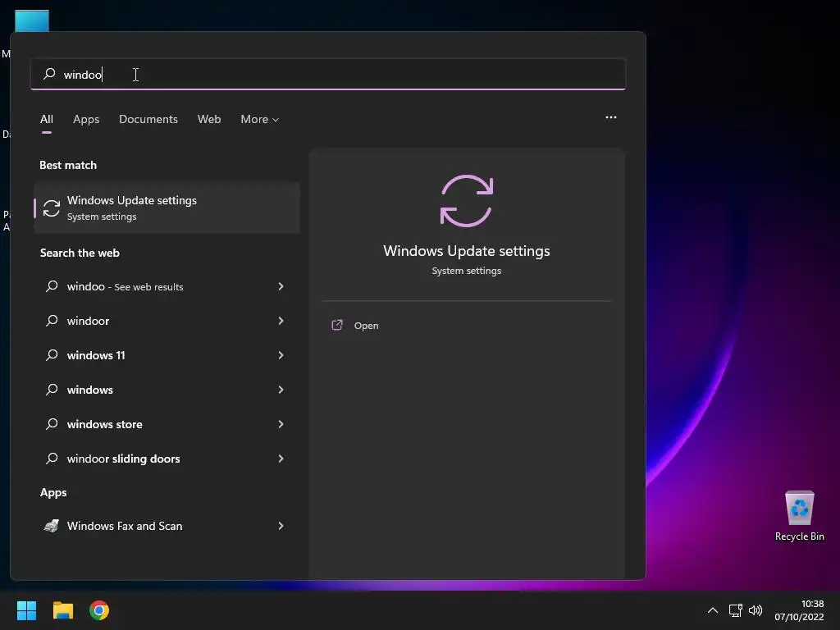Expand the 'windoo' web result chevron

[281, 286]
